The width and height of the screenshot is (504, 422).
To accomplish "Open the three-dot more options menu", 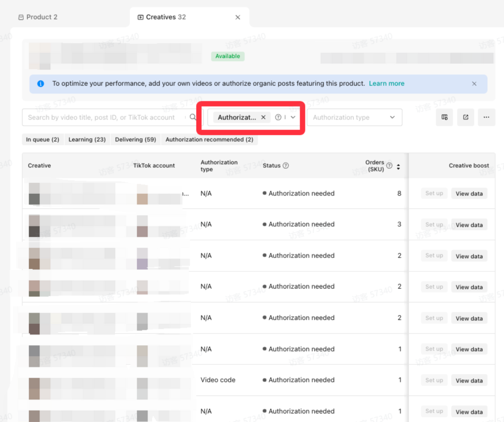I will pyautogui.click(x=486, y=117).
